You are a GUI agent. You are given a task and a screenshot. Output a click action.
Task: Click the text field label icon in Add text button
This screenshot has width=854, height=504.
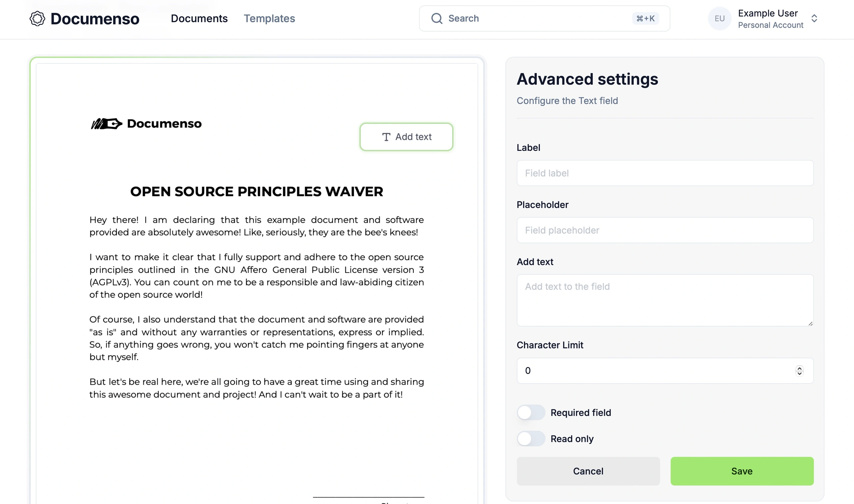[x=386, y=136]
